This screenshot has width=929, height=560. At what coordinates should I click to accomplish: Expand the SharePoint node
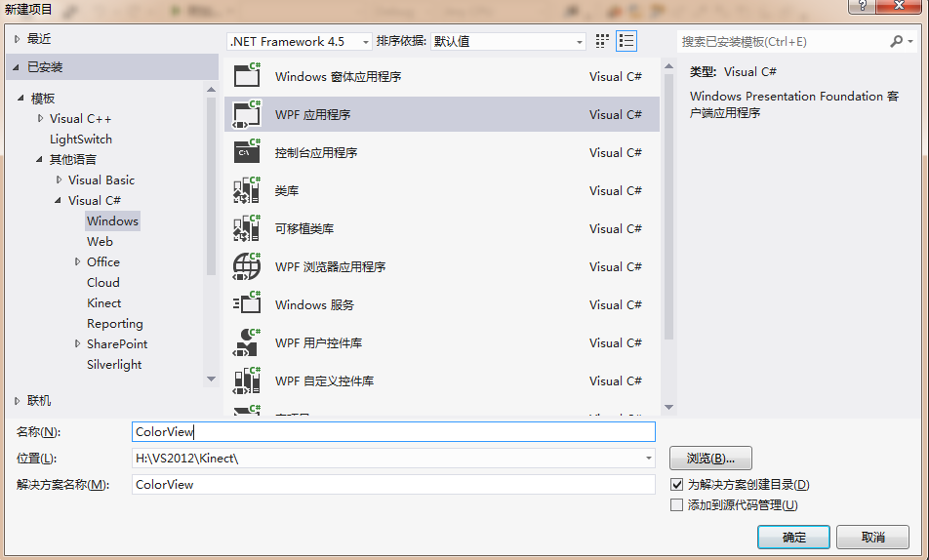point(77,343)
